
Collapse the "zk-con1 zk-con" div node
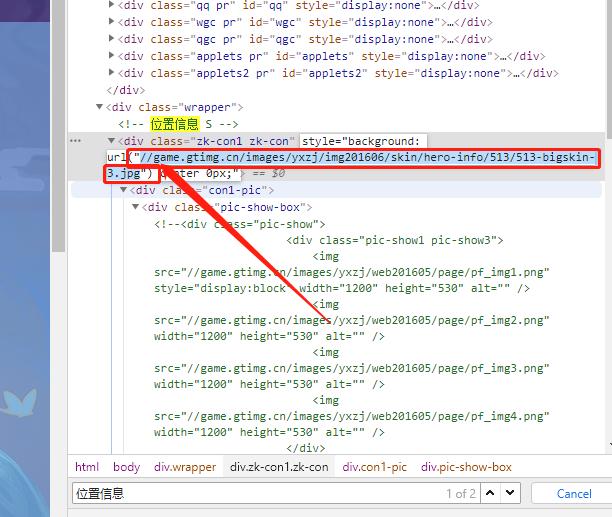tap(112, 140)
